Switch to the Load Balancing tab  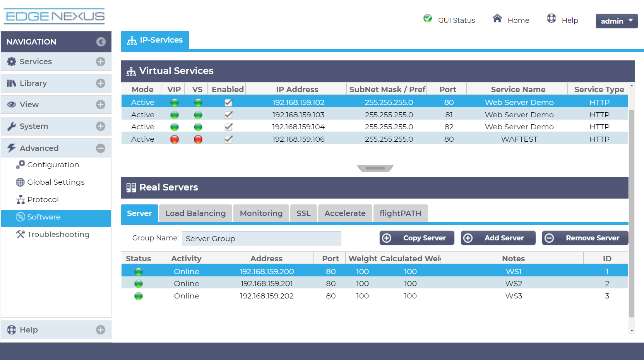[195, 213]
